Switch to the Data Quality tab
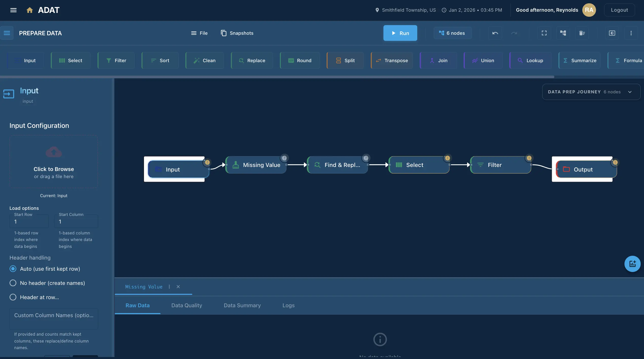 [x=187, y=305]
